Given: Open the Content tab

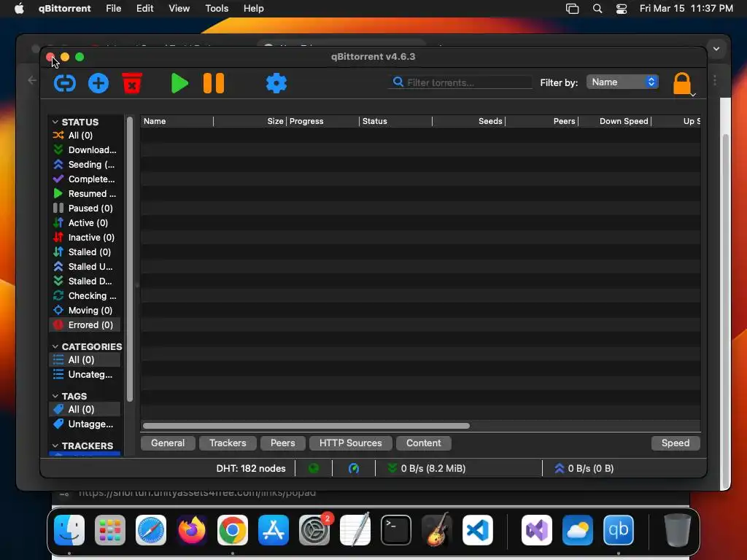Looking at the screenshot, I should (x=424, y=443).
